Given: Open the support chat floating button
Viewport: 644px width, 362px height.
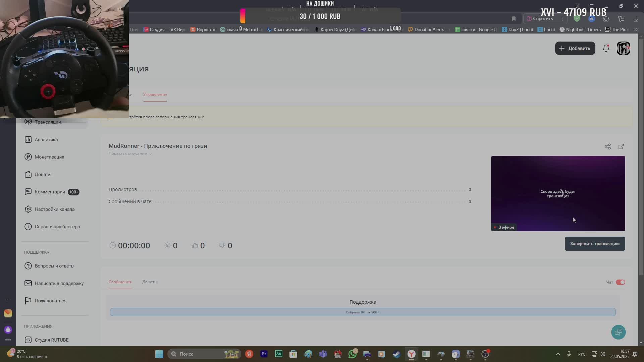Looking at the screenshot, I should point(618,332).
